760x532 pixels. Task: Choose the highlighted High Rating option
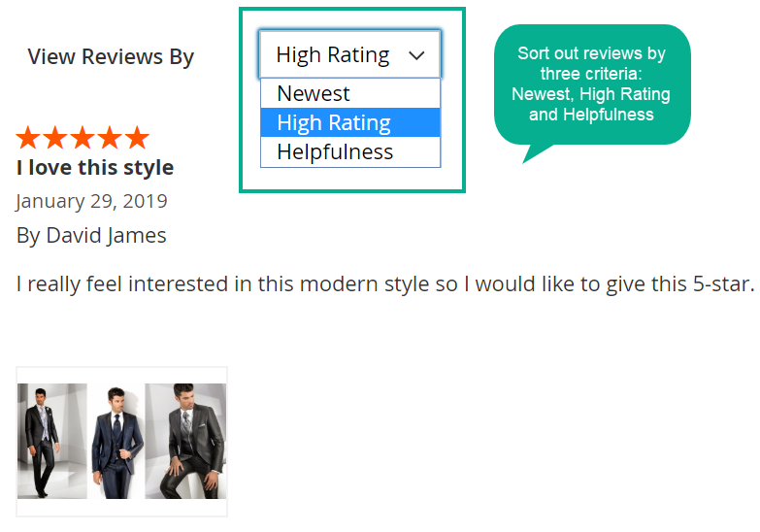click(x=350, y=122)
